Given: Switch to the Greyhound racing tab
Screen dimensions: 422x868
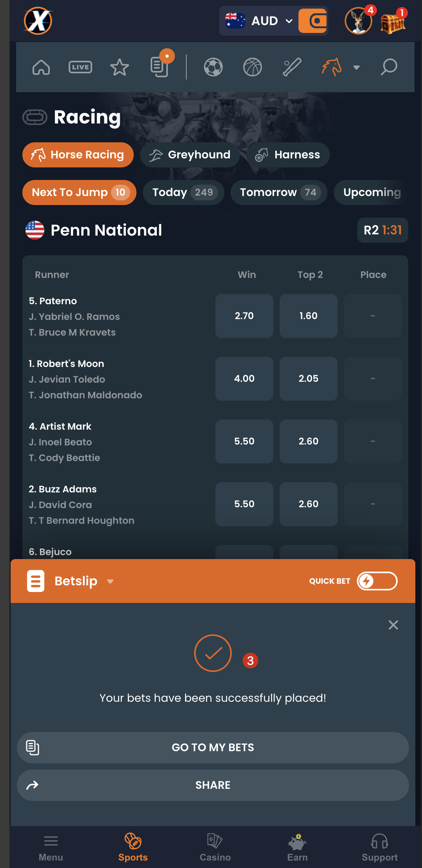Looking at the screenshot, I should point(189,154).
